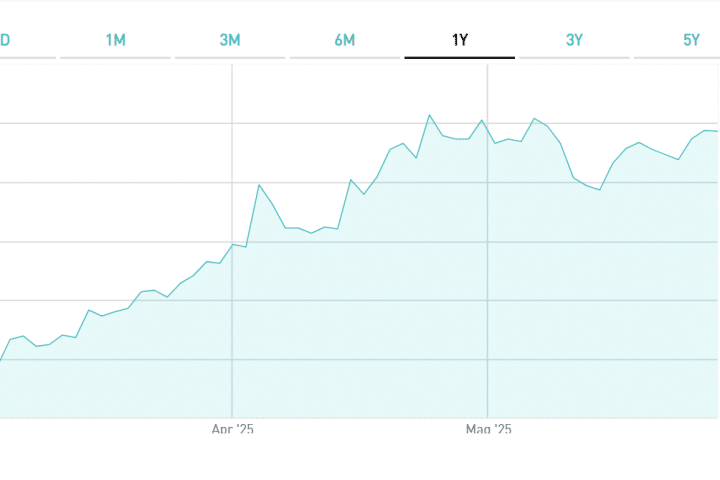This screenshot has width=720, height=480.
Task: Click chart line at the Apr '25 gridline
Action: tap(232, 244)
